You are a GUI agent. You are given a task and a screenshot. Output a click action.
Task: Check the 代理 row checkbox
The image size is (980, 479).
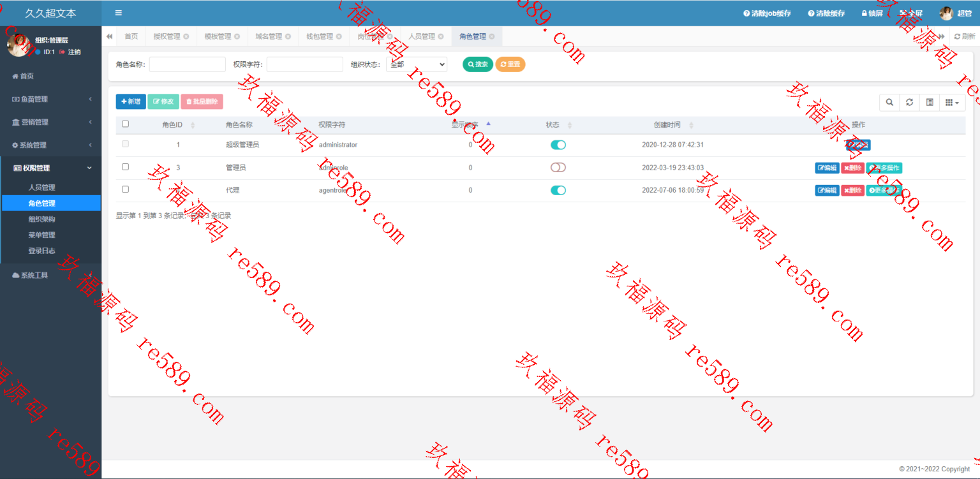(125, 189)
